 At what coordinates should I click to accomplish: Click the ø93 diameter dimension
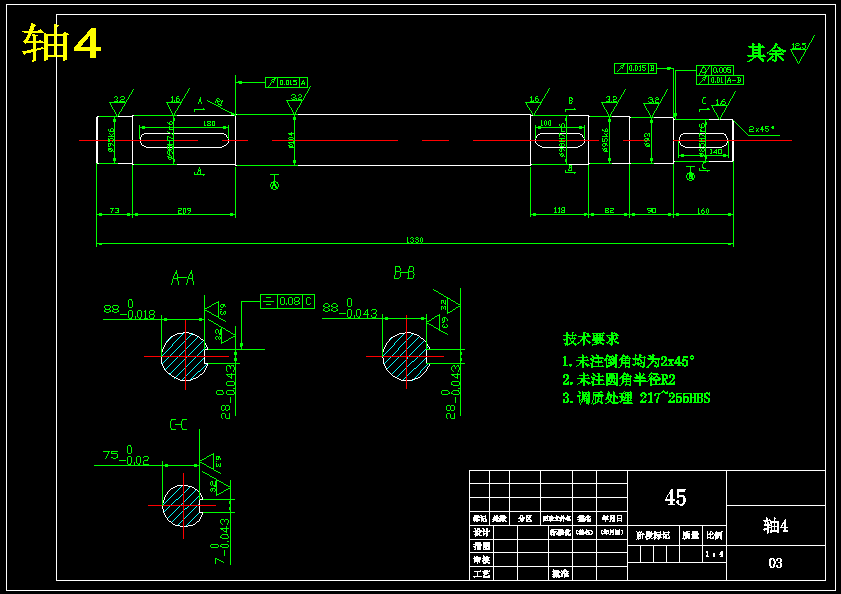pyautogui.click(x=647, y=140)
